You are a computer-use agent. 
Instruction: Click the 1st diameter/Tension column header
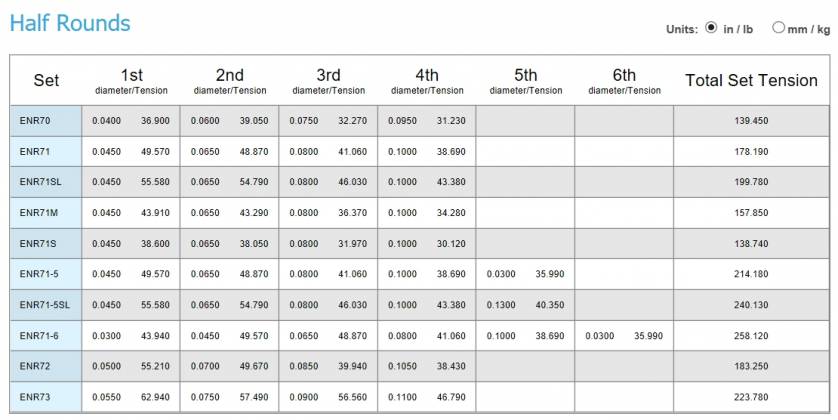click(131, 81)
